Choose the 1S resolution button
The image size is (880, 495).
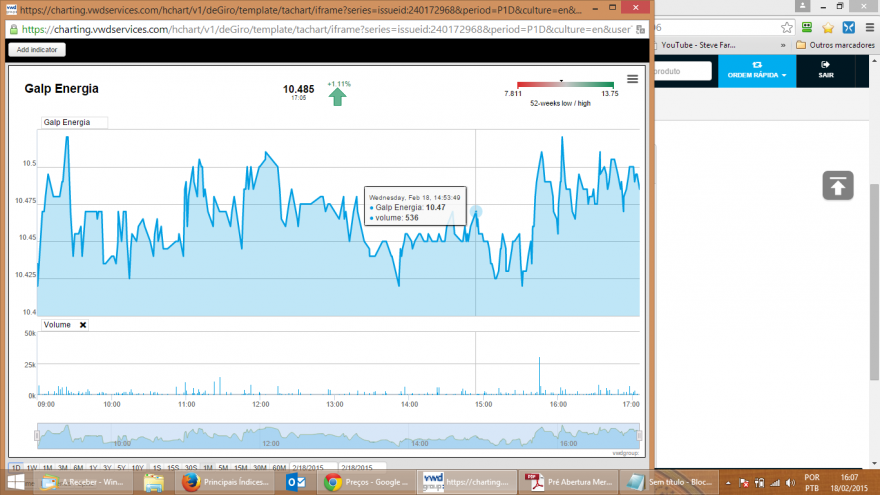pos(157,468)
